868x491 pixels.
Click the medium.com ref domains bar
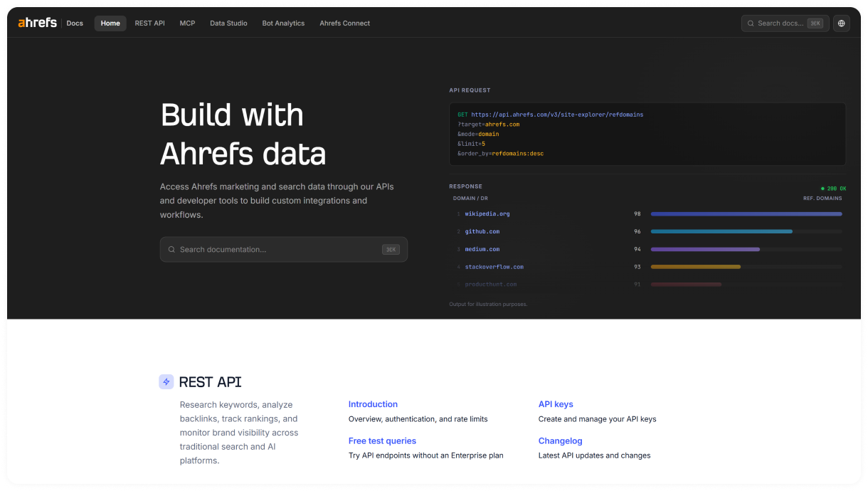tap(705, 249)
